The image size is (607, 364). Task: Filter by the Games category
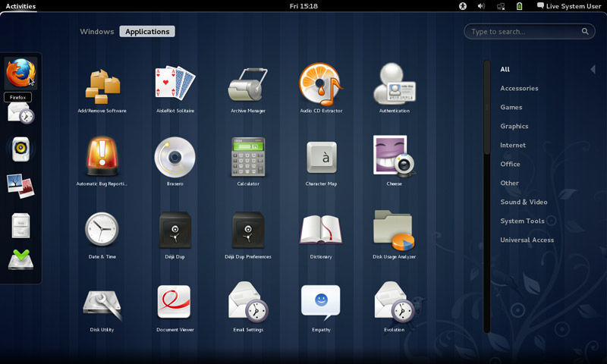[x=511, y=107]
